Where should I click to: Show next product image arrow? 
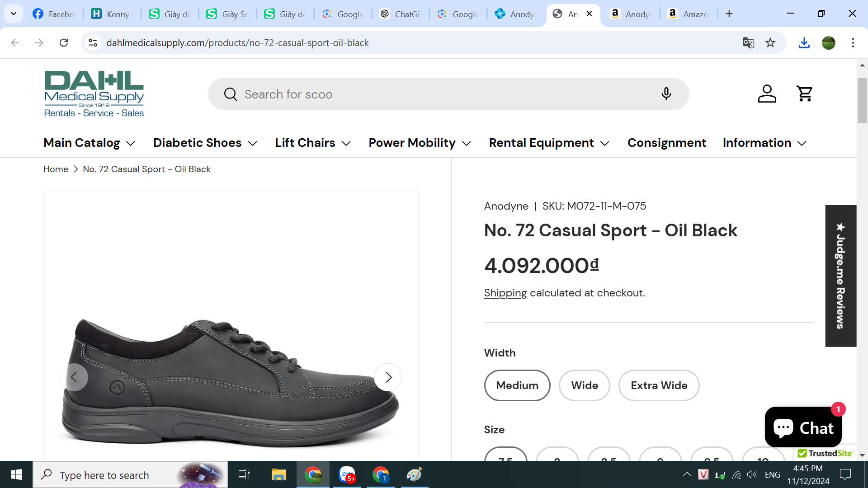(x=388, y=377)
